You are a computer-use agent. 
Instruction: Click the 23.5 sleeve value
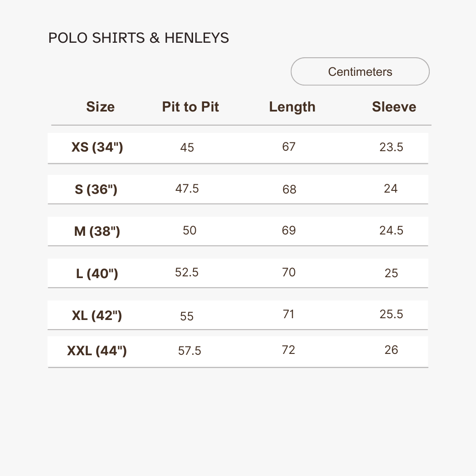[x=391, y=147]
